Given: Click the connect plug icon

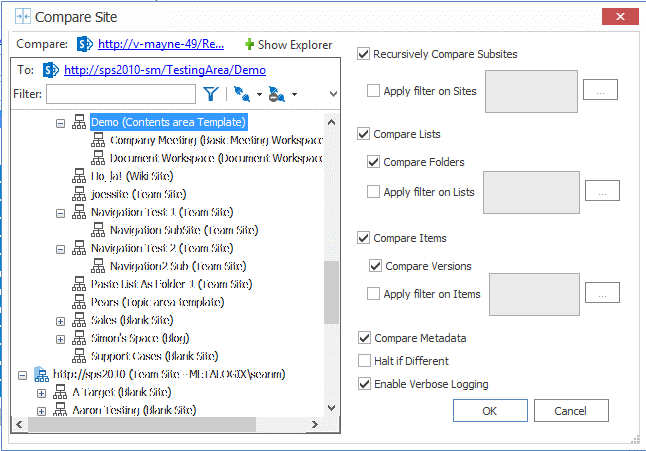Looking at the screenshot, I should click(240, 95).
